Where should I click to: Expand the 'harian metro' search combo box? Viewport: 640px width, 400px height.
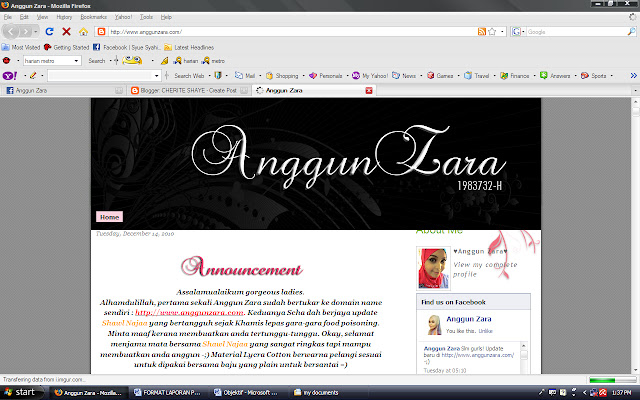click(76, 60)
